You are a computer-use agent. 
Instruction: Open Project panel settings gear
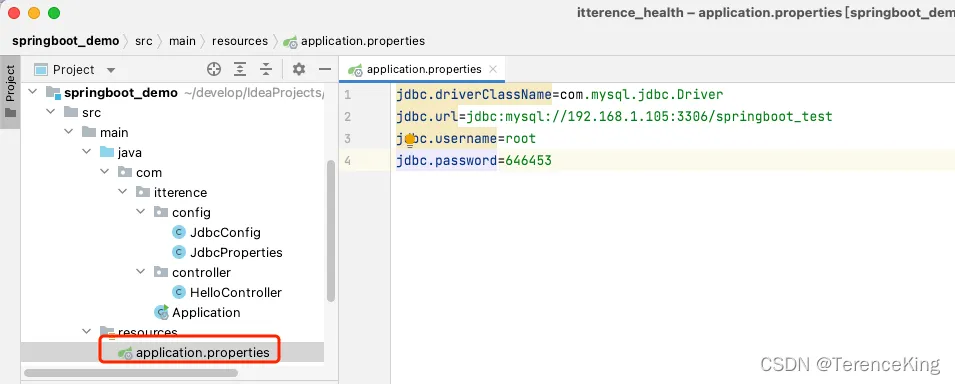[x=298, y=69]
